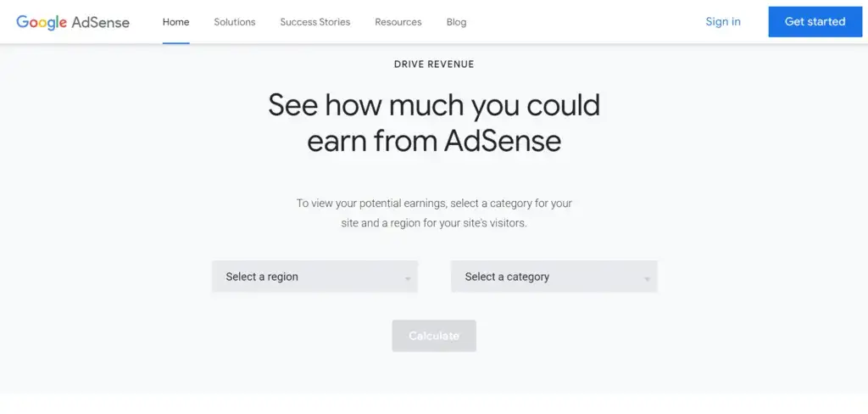This screenshot has height=414, width=868.
Task: Expand the Select a category dropdown
Action: [554, 277]
